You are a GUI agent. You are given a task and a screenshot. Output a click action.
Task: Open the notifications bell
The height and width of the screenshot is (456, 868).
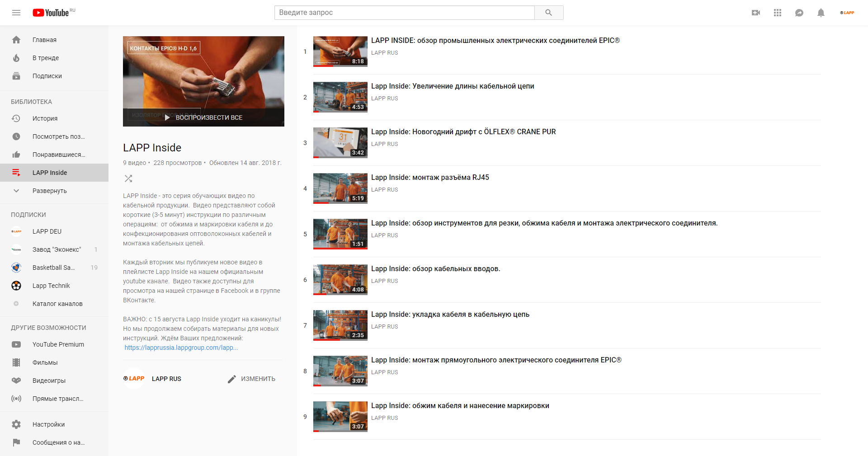[x=821, y=13]
